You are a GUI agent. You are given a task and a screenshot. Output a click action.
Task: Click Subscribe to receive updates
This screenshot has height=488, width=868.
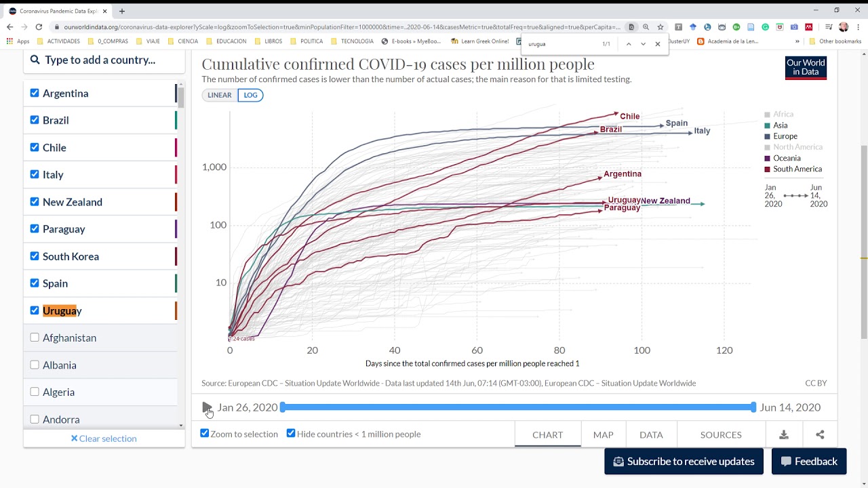[684, 462]
